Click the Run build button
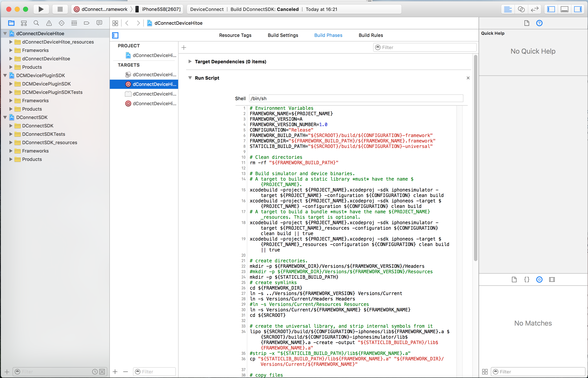588x378 pixels. 41,9
